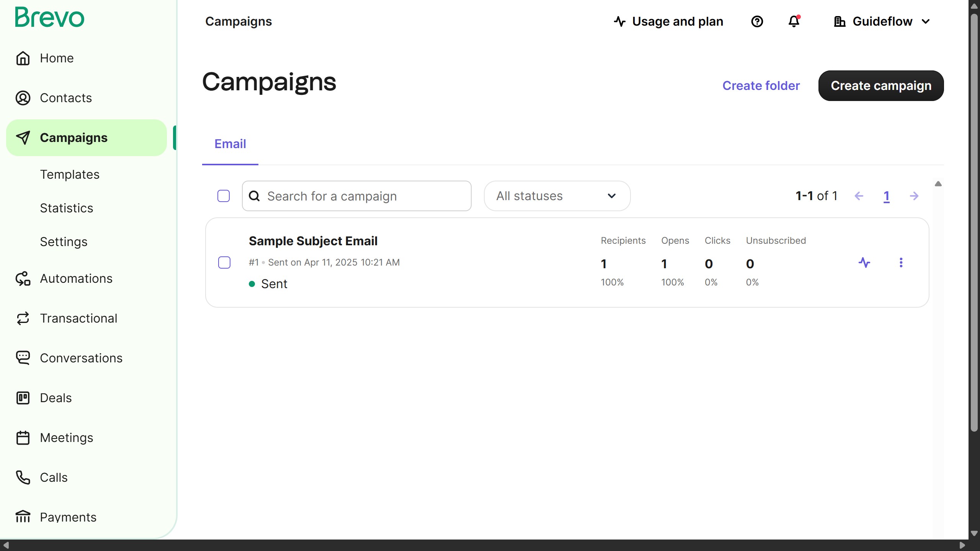The image size is (980, 551).
Task: Open Templates submenu item
Action: click(x=70, y=174)
